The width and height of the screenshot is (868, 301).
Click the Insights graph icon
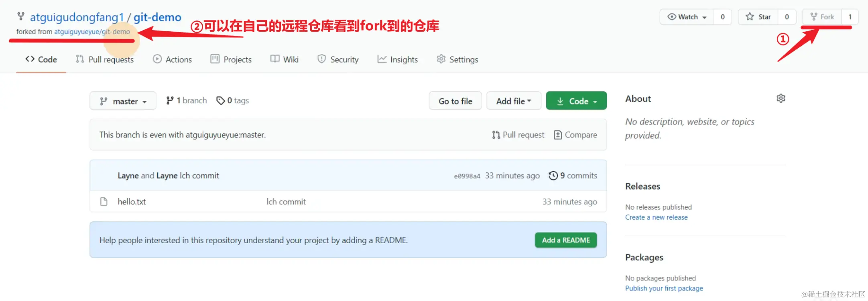click(382, 59)
